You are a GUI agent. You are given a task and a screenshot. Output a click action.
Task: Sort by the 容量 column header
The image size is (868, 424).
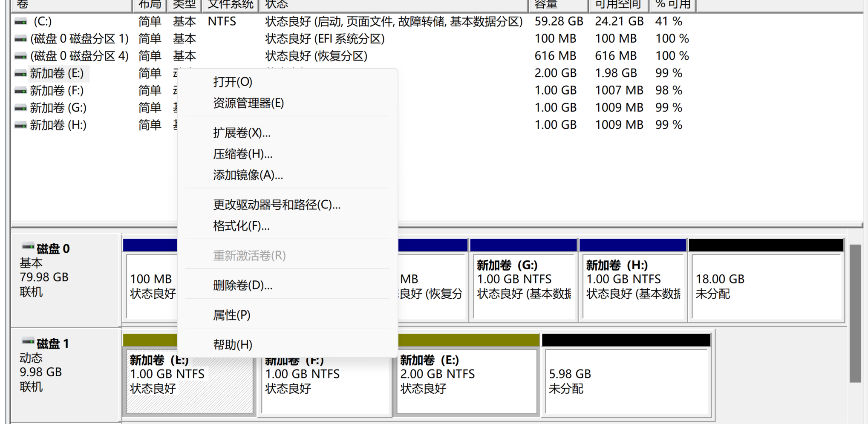[559, 5]
